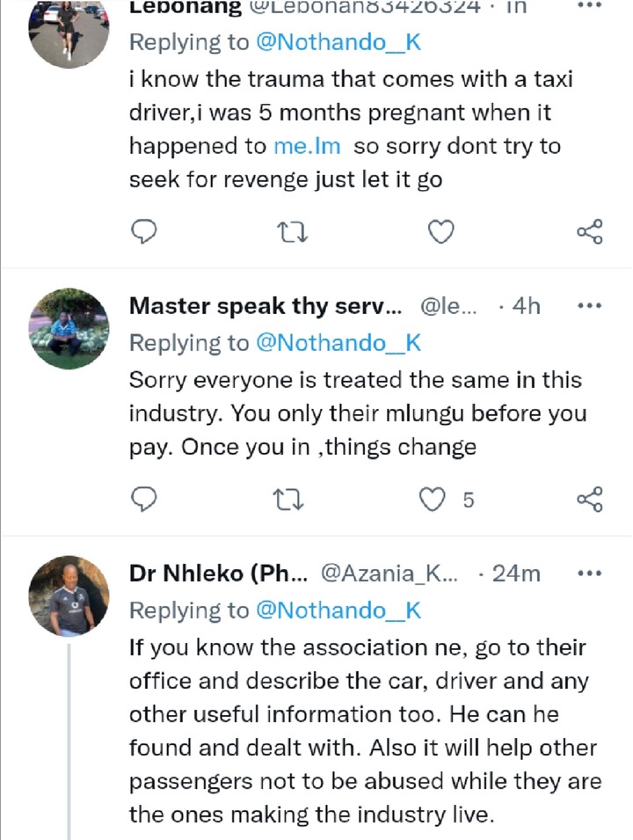Open Master speak thy serv... profile name

[x=266, y=306]
